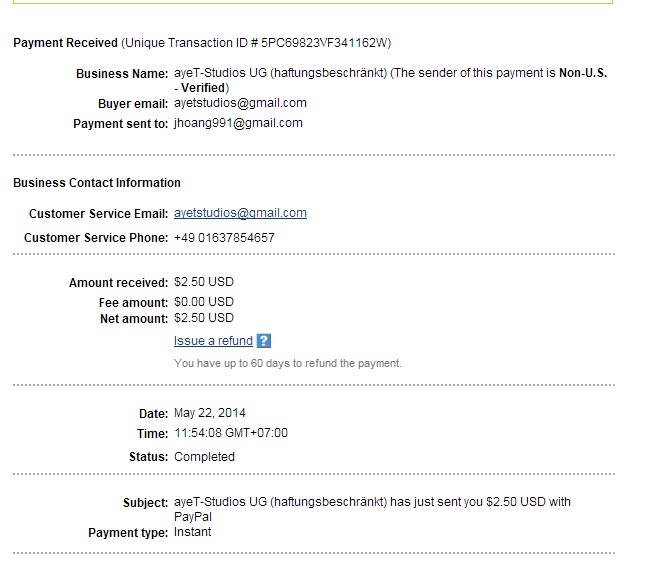Click the Completed status text

(x=204, y=457)
